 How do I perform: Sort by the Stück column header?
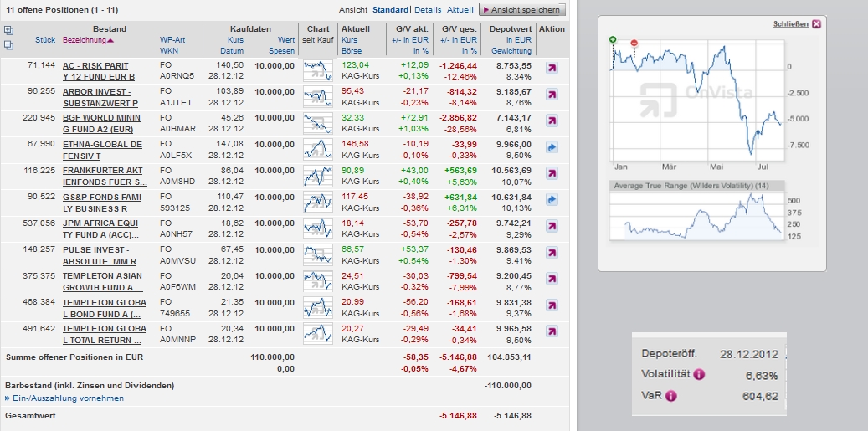(45, 40)
